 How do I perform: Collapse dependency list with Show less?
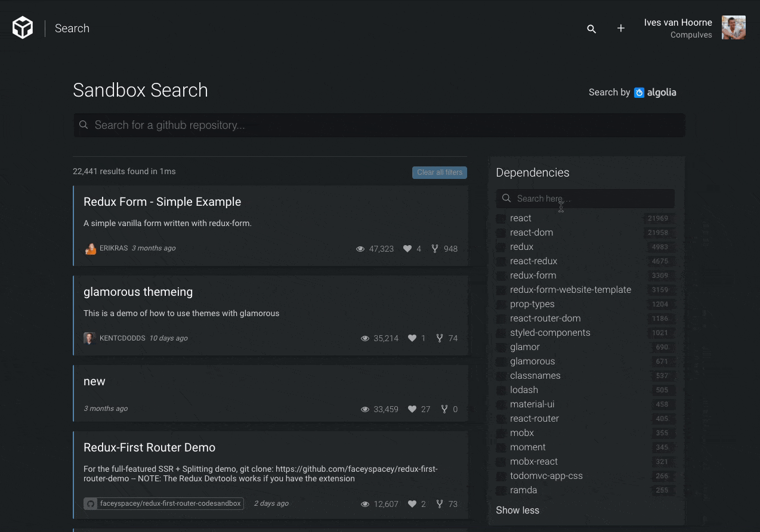pyautogui.click(x=517, y=511)
